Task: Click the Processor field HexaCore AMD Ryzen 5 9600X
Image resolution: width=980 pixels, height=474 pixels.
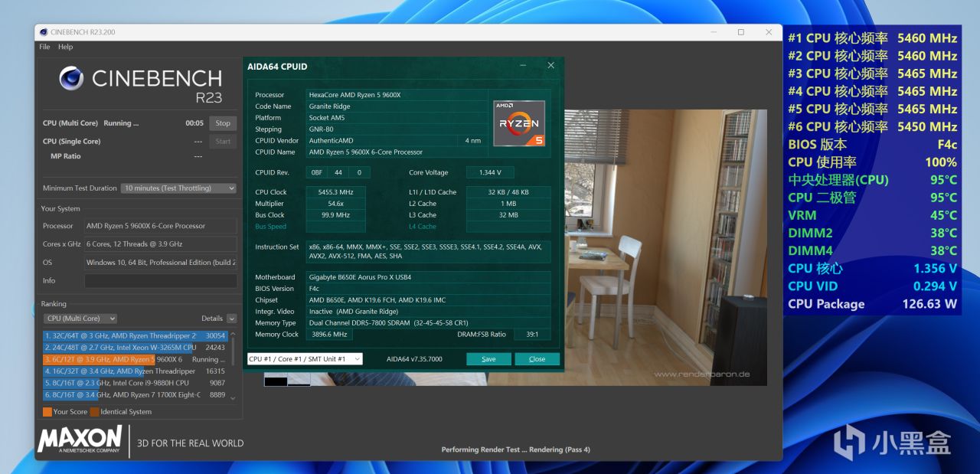Action: (x=397, y=95)
